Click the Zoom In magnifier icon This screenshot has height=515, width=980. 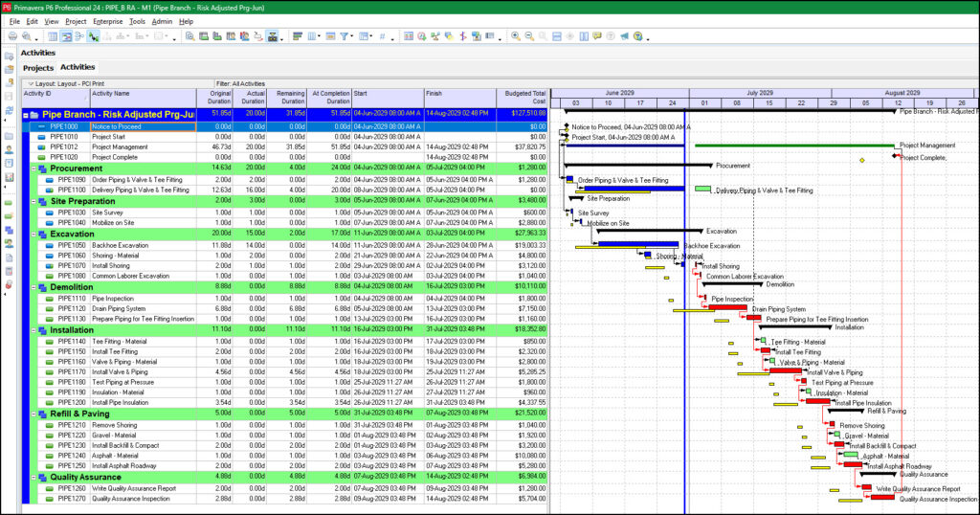point(516,36)
